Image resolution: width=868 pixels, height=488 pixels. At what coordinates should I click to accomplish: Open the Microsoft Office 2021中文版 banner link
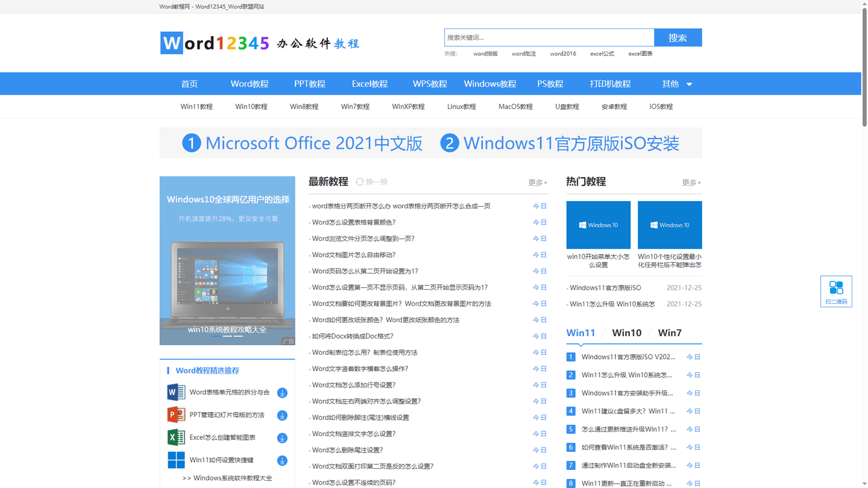pyautogui.click(x=303, y=143)
